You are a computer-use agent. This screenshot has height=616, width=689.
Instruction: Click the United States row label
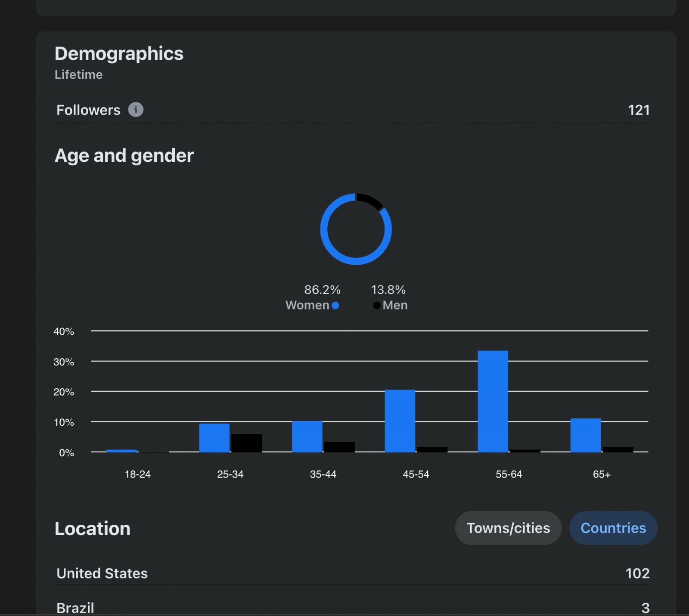pyautogui.click(x=102, y=573)
